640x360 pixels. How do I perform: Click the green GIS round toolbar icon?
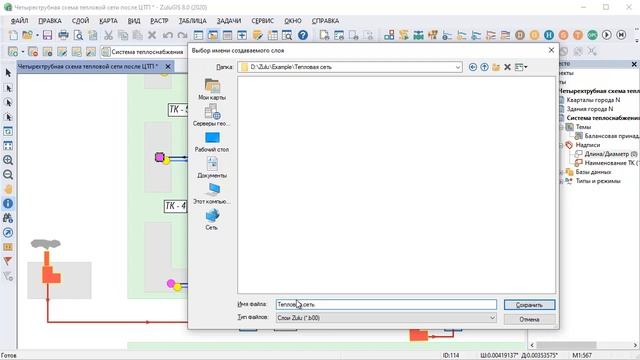(x=592, y=35)
